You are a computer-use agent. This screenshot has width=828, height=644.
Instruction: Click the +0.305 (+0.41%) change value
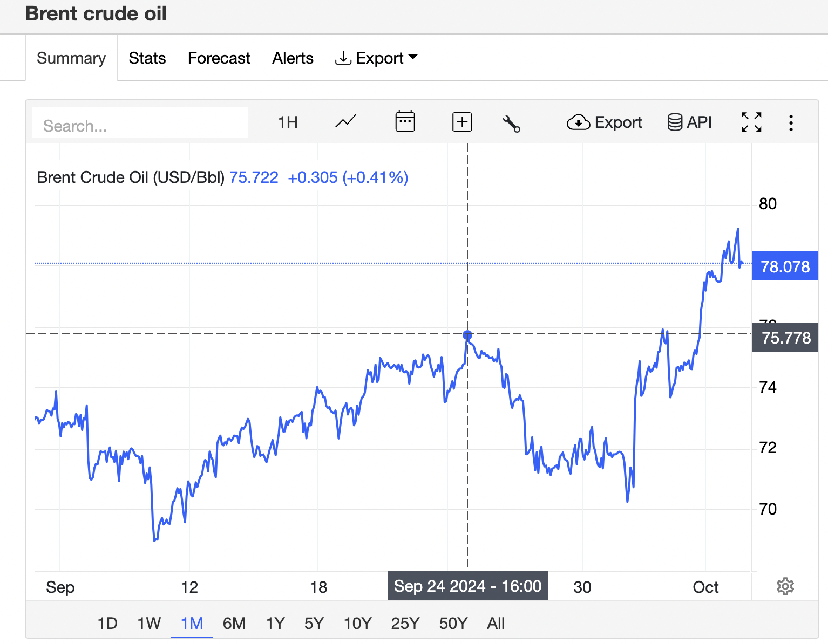tap(348, 177)
